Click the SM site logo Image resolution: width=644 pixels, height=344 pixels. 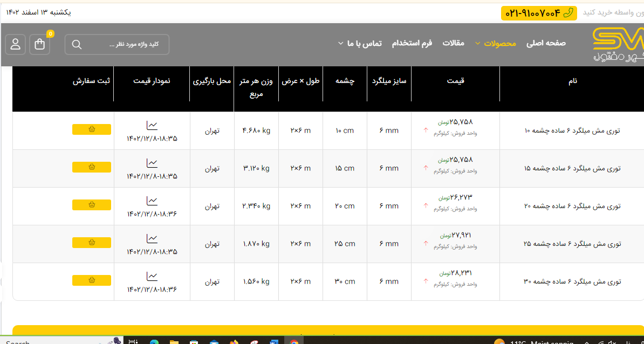click(x=617, y=44)
